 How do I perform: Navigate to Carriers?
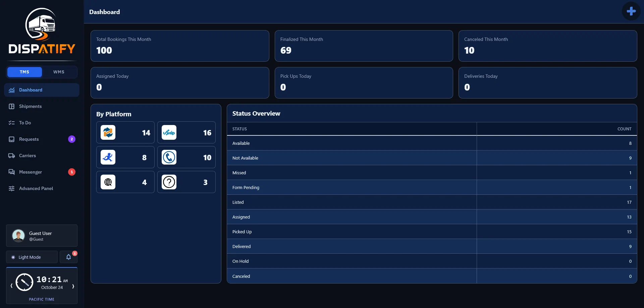coord(42,156)
